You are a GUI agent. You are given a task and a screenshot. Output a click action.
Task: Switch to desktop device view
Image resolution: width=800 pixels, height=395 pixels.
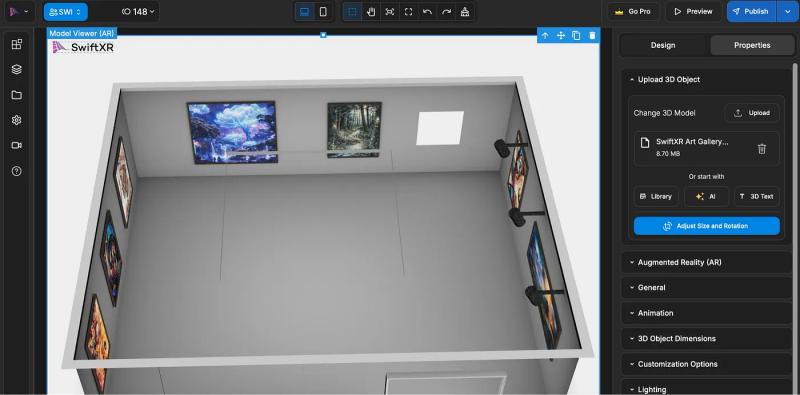[x=305, y=12]
